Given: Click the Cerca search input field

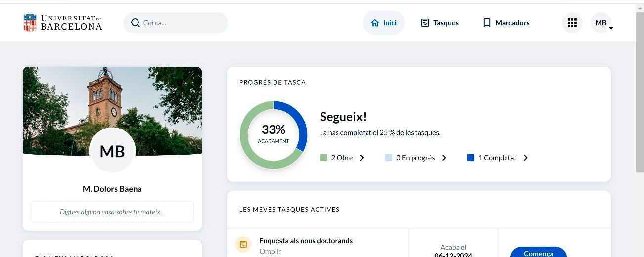Looking at the screenshot, I should pos(181,23).
